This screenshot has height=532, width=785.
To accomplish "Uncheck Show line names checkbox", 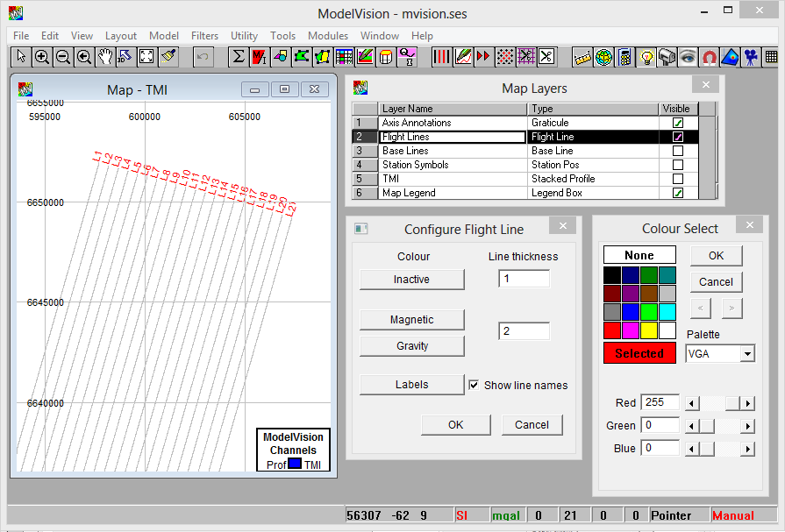I will (473, 385).
